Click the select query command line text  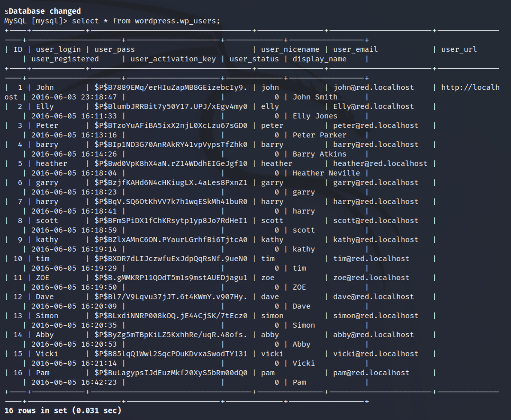[x=146, y=21]
